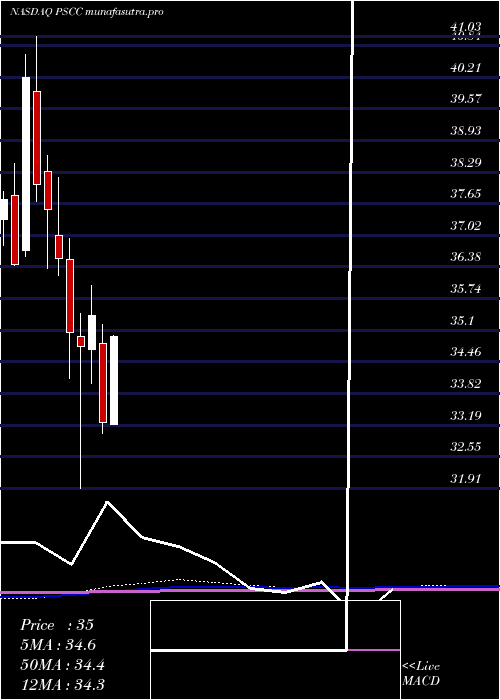The width and height of the screenshot is (500, 700).
Task: Click the 35.74 price axis label
Action: tap(466, 288)
